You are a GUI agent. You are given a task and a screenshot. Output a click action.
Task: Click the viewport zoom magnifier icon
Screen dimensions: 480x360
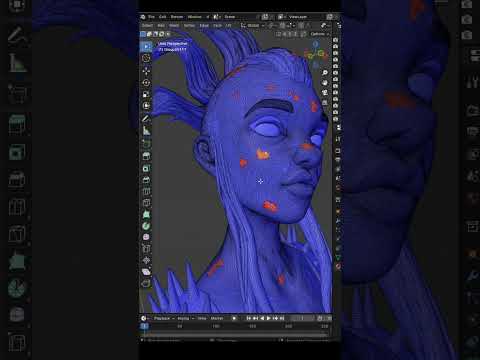(x=325, y=73)
